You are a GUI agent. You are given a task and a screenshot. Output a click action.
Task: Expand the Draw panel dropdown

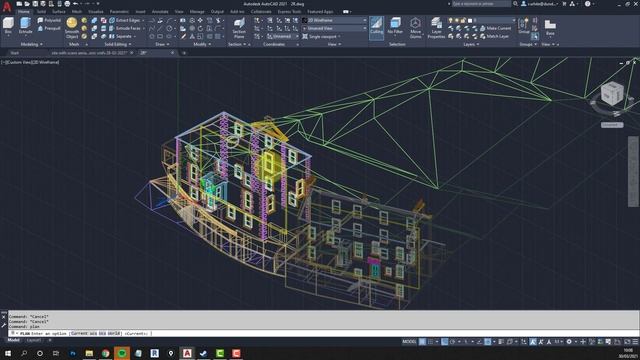click(x=162, y=44)
